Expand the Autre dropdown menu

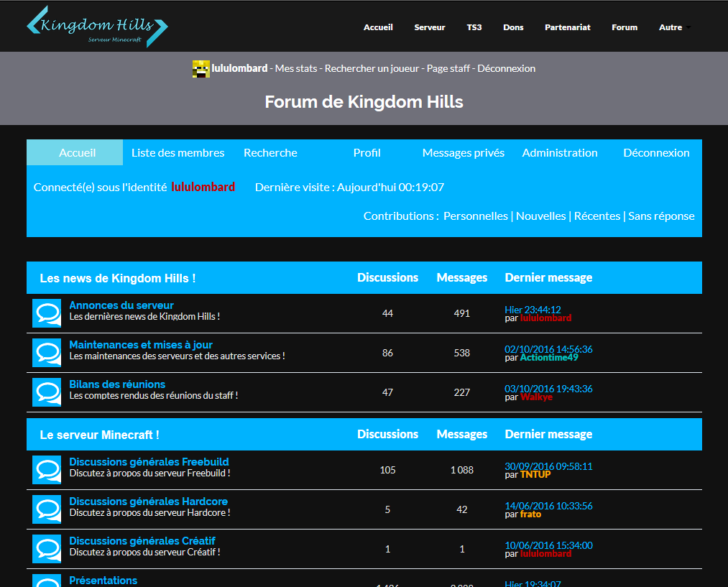674,27
